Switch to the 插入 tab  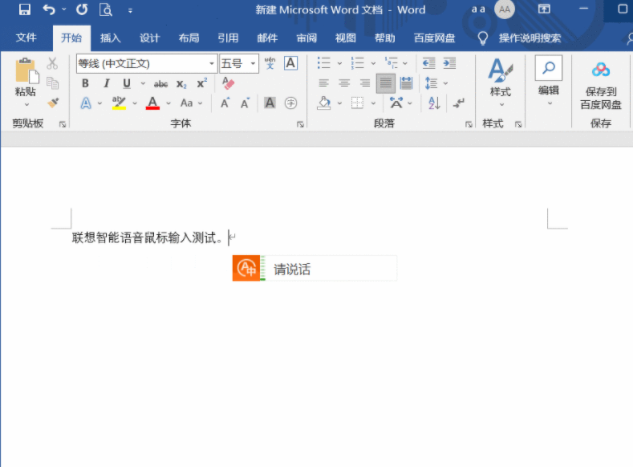click(110, 38)
